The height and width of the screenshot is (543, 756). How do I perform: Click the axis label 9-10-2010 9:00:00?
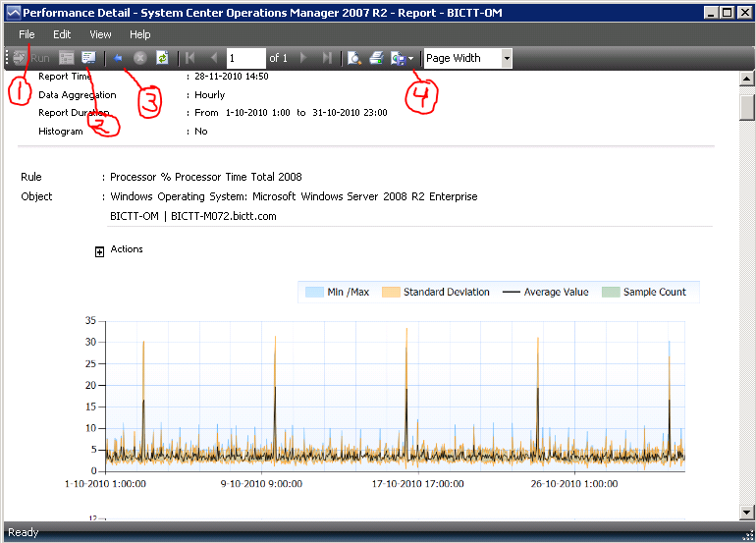click(262, 484)
